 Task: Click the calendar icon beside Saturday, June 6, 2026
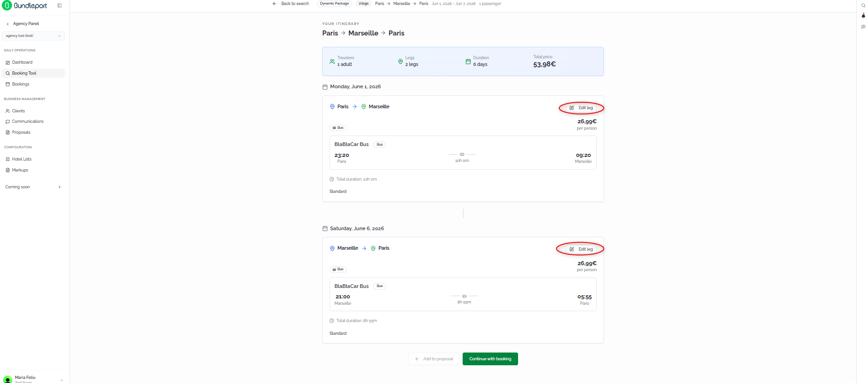pyautogui.click(x=325, y=229)
